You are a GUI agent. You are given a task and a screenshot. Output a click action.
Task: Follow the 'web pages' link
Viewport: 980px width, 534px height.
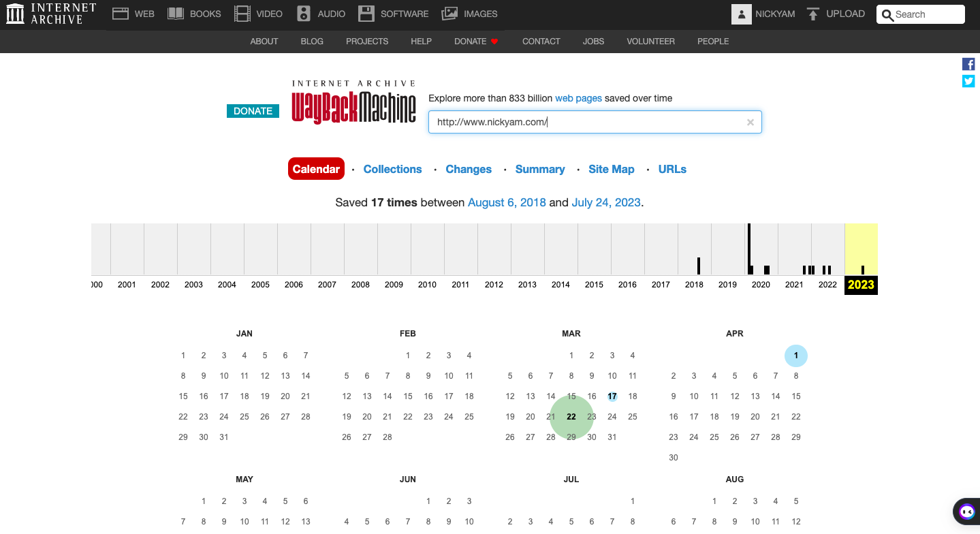click(x=578, y=98)
